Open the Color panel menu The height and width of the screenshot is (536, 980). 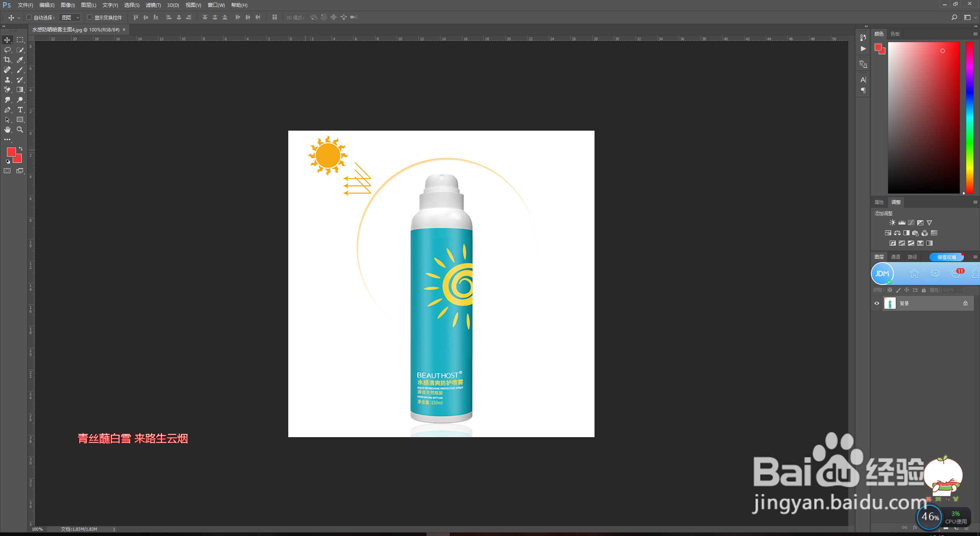pos(975,34)
